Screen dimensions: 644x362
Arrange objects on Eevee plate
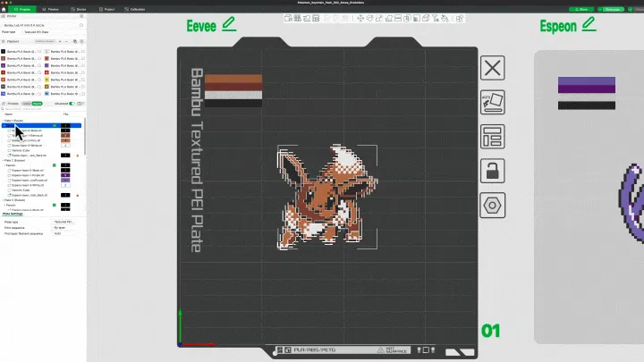493,137
